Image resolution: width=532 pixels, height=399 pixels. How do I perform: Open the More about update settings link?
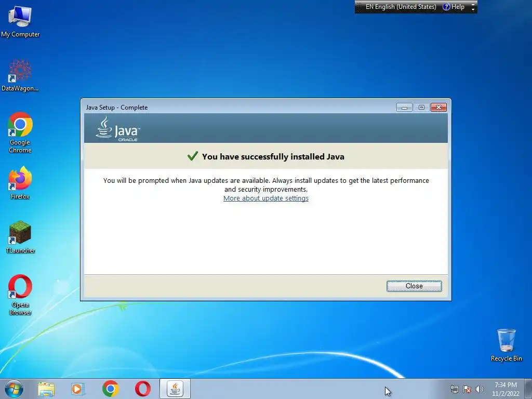pos(265,198)
